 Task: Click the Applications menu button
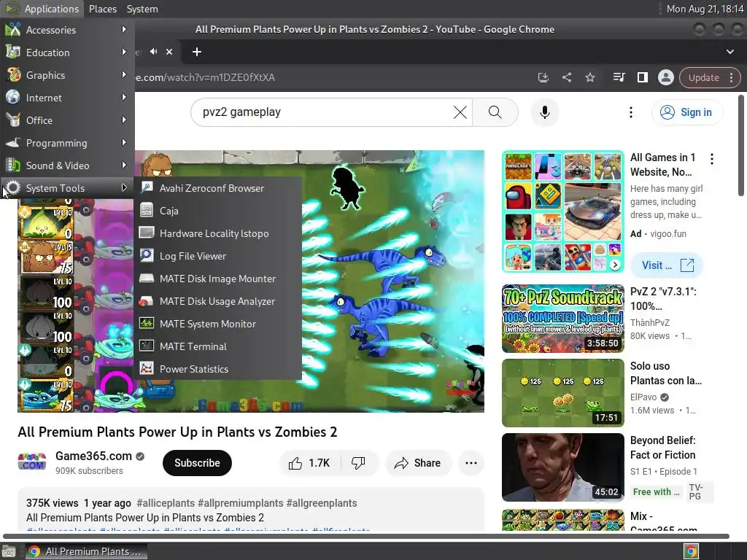[42, 9]
